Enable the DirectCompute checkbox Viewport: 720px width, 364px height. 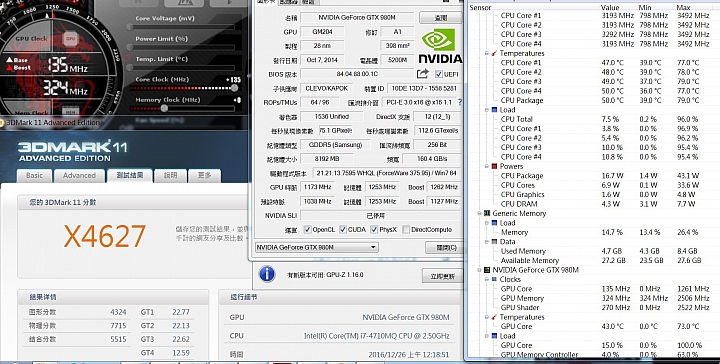tap(406, 230)
